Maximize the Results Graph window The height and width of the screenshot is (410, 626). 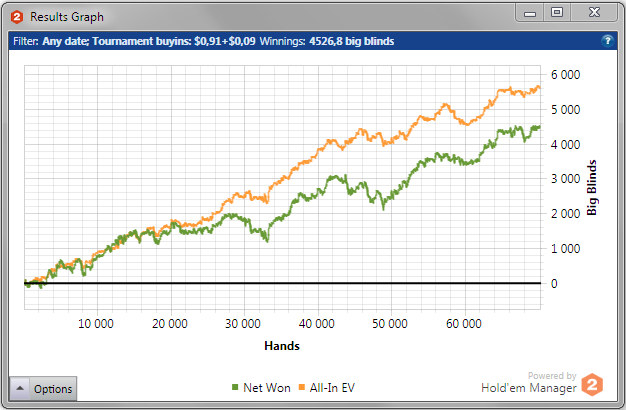(x=557, y=13)
